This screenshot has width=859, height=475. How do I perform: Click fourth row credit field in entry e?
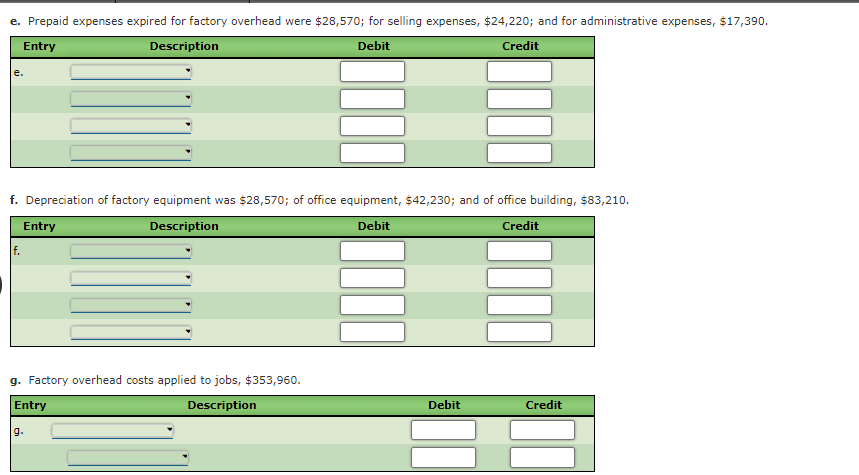pos(519,153)
